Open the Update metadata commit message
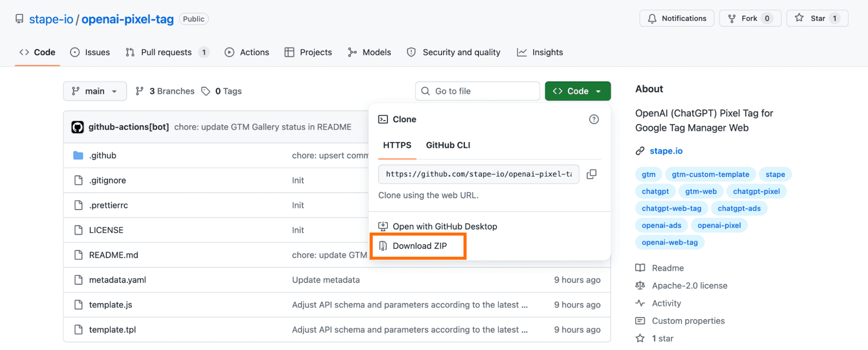Image resolution: width=868 pixels, height=350 pixels. point(326,280)
